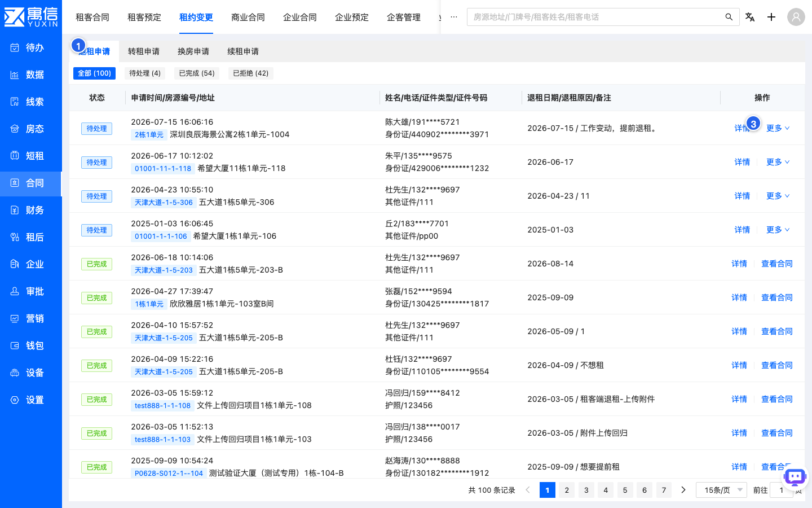Filter by 已拒绝 (42)
The height and width of the screenshot is (508, 812).
tap(251, 73)
